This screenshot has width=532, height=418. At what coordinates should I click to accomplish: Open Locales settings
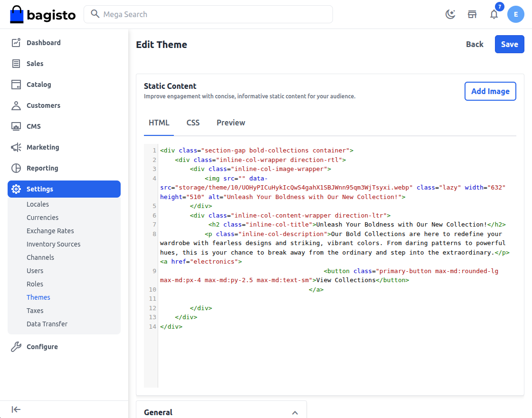(x=38, y=204)
